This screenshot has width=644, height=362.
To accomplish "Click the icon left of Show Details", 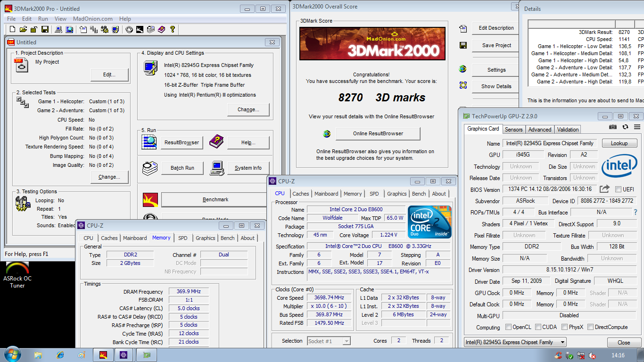I will click(463, 86).
